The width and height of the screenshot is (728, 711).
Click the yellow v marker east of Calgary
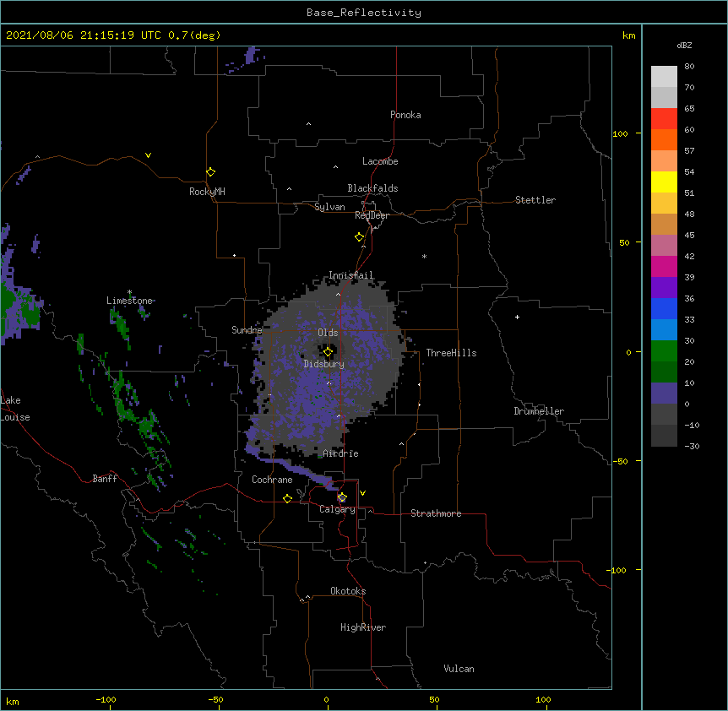click(362, 493)
